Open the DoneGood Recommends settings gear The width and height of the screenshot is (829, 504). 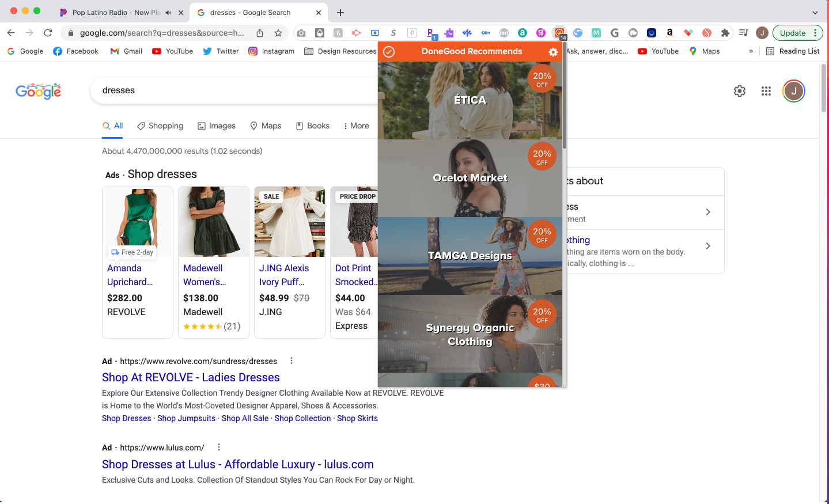[x=552, y=52]
